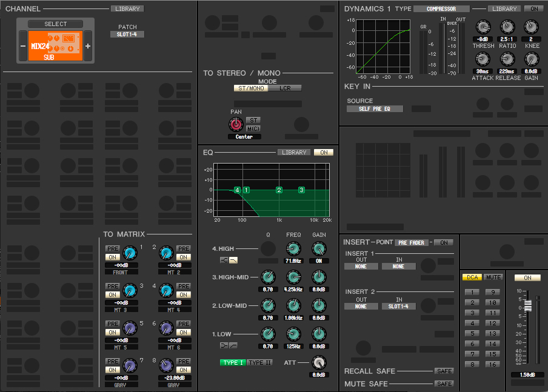Select the high shelf filter icon for HIGH band
Screen dimensions: 548x392
[224, 260]
